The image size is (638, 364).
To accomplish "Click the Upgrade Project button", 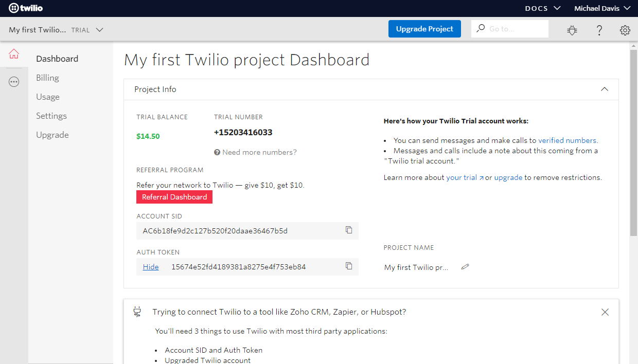I will click(x=424, y=29).
